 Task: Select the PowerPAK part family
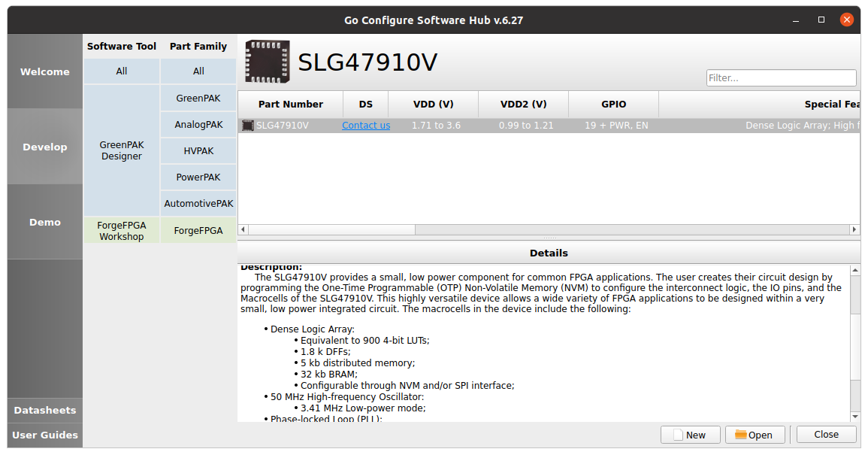pos(198,177)
